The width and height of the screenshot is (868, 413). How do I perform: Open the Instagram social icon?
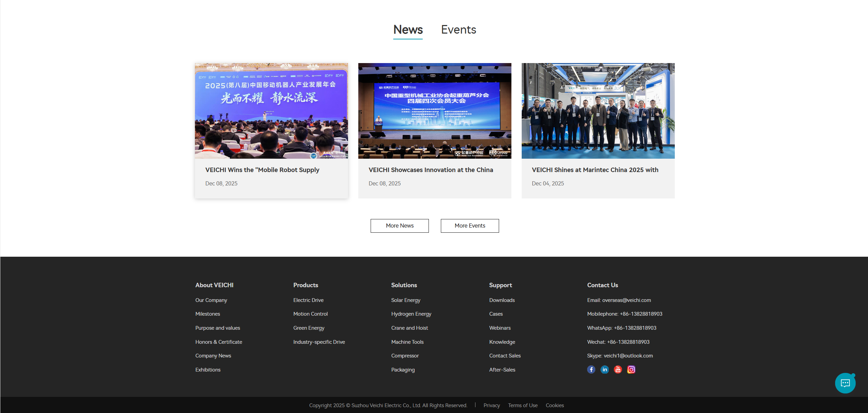631,369
